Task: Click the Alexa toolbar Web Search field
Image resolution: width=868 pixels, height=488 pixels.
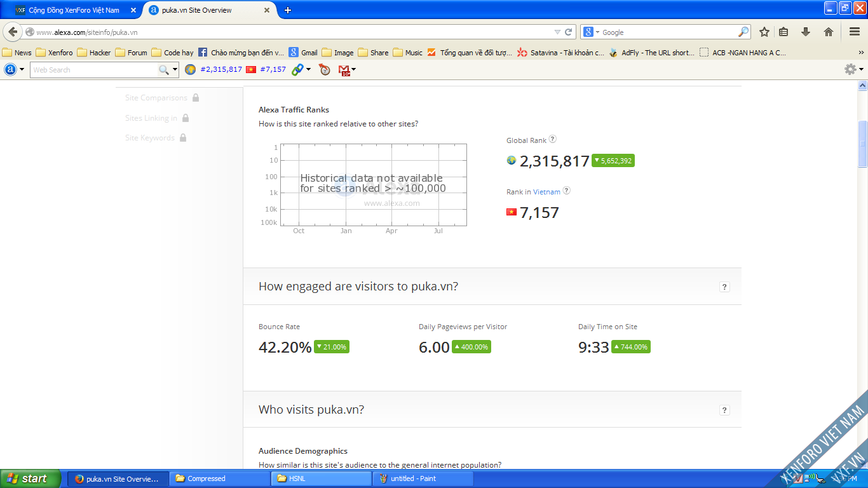Action: pyautogui.click(x=94, y=70)
